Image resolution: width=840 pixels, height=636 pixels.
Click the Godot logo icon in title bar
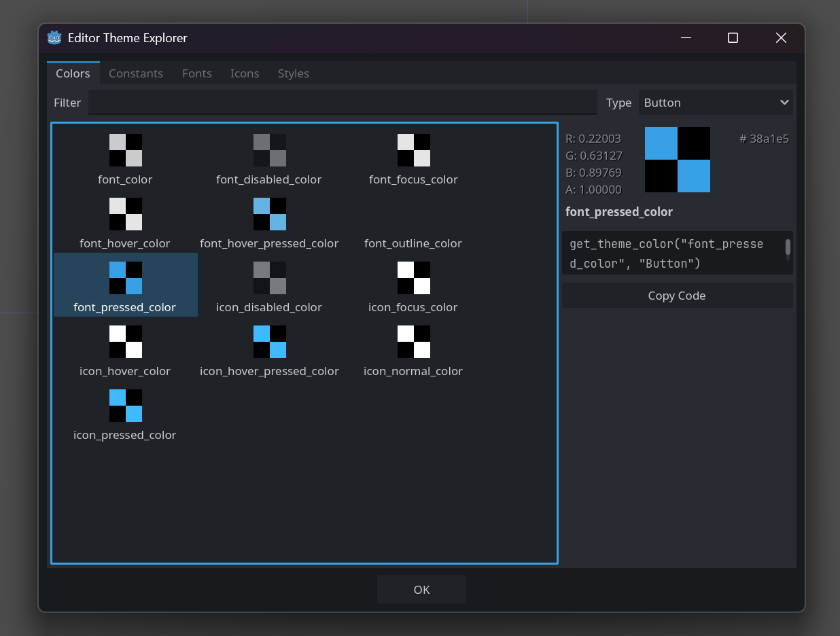coord(54,38)
